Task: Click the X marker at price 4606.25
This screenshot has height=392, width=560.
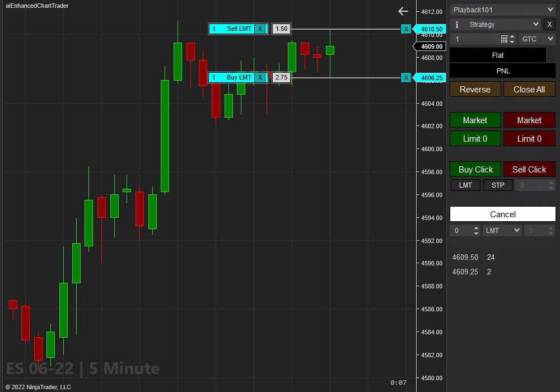Action: (x=406, y=77)
